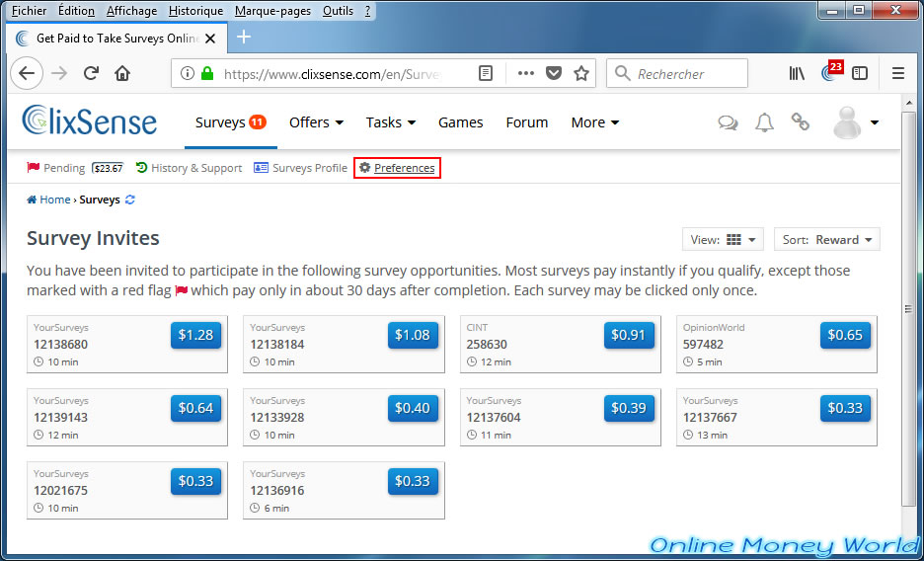Viewport: 924px width, 561px height.
Task: Expand the Sort Reward dropdown
Action: 827,240
